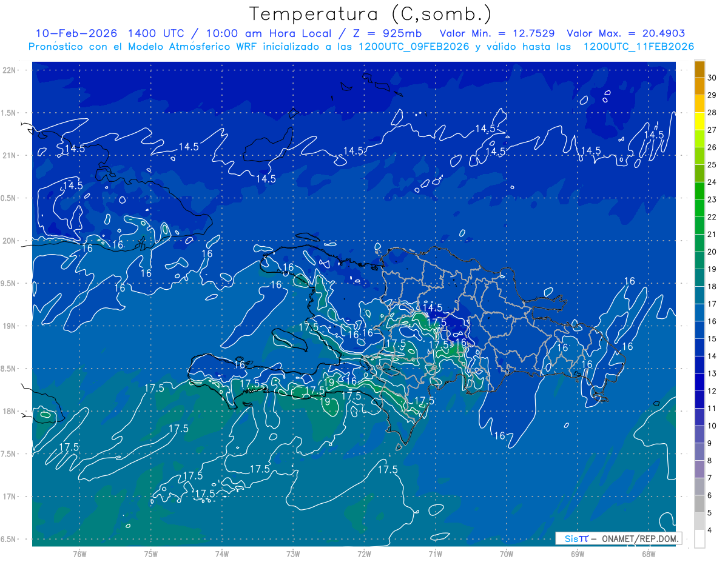Click the colorbar legend value "28"
The width and height of the screenshot is (728, 562).
click(712, 113)
